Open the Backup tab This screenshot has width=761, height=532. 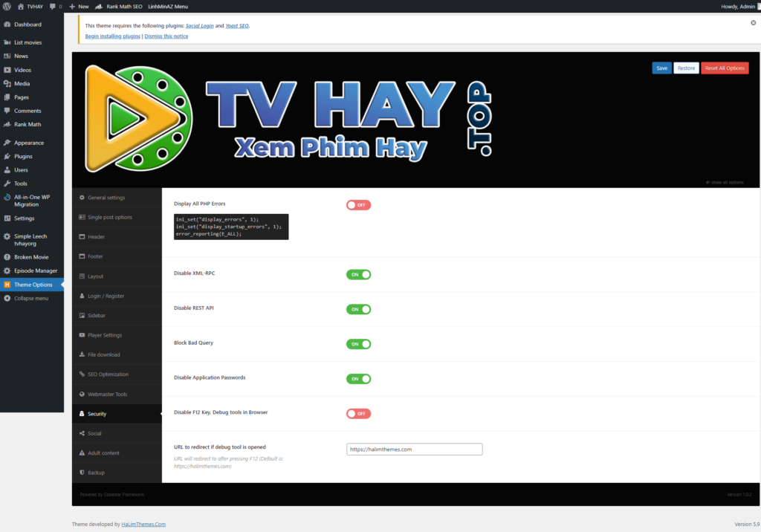pos(117,473)
